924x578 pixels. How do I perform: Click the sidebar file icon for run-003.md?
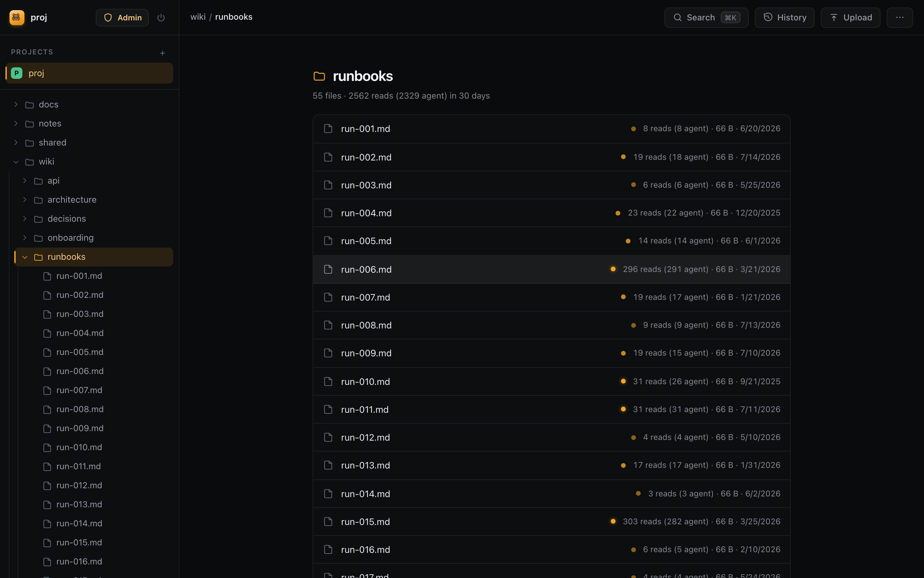point(47,314)
